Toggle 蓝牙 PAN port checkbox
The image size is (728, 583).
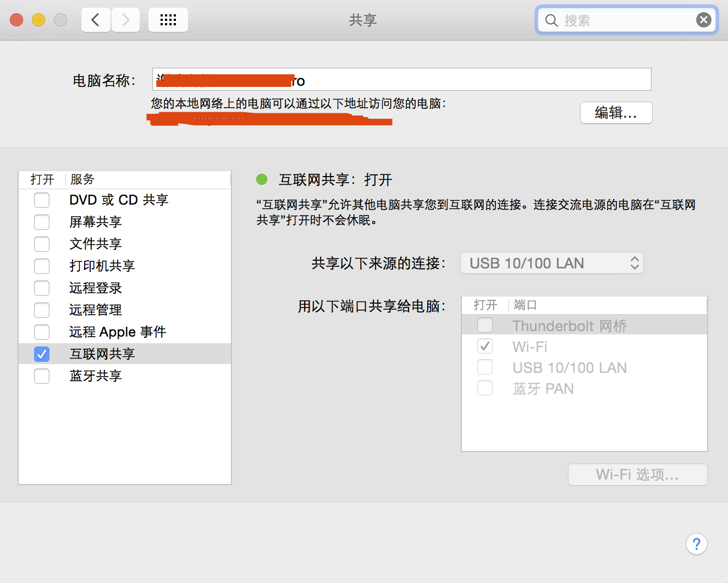(485, 388)
